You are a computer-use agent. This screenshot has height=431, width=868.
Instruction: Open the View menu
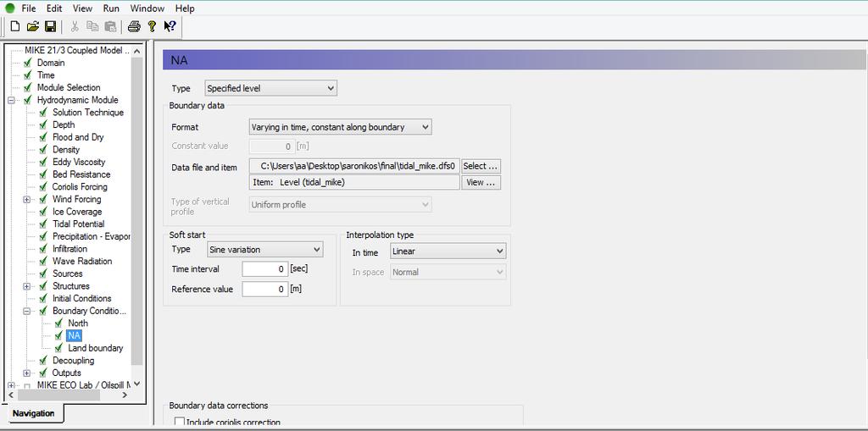[82, 8]
